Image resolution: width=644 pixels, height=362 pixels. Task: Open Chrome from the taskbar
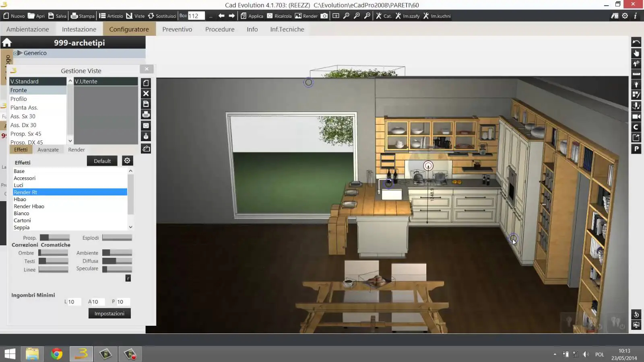pos(57,354)
